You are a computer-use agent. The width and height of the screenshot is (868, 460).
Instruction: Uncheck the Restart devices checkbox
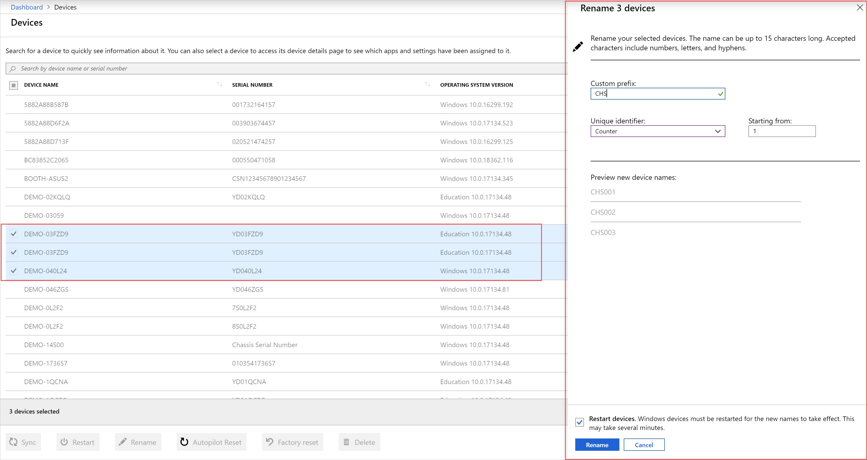point(580,422)
